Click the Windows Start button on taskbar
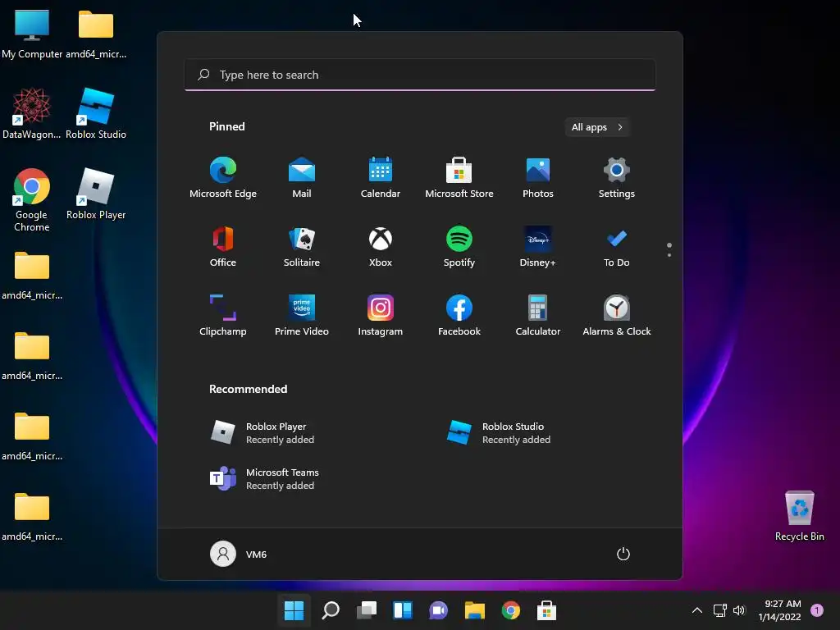Viewport: 840px width, 630px height. [294, 610]
